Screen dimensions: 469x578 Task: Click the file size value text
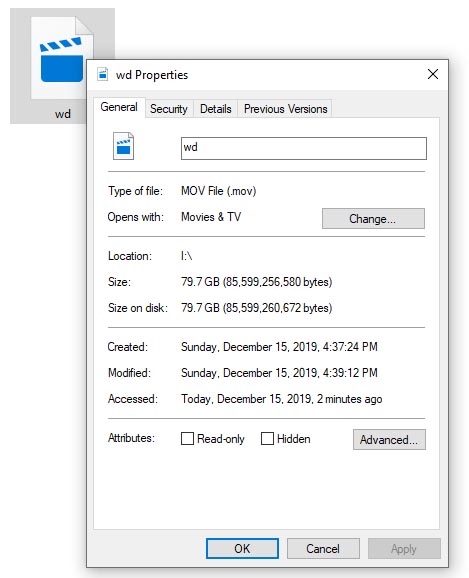click(x=257, y=282)
